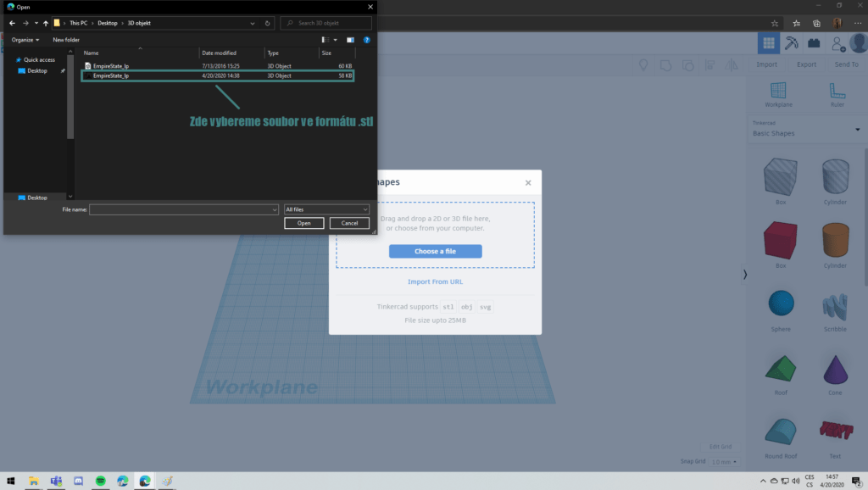Open the Blocks mode pickaxe icon
Image resolution: width=868 pixels, height=490 pixels.
coord(791,42)
